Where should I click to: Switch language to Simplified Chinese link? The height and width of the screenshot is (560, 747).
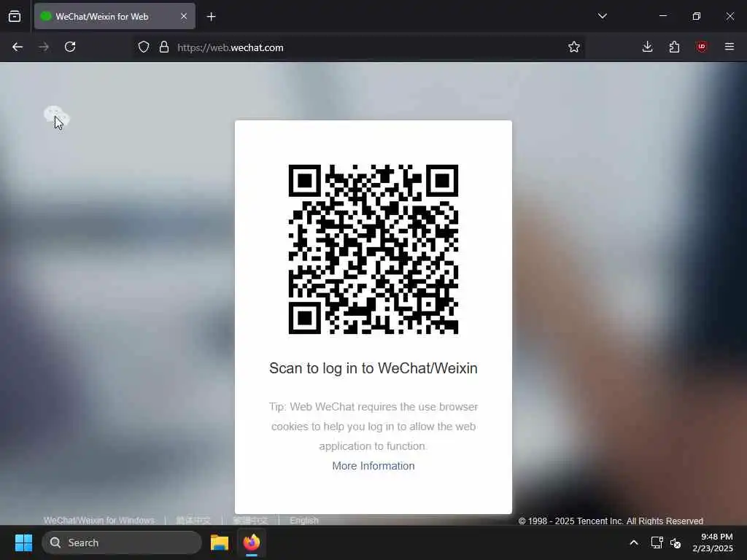coord(193,521)
